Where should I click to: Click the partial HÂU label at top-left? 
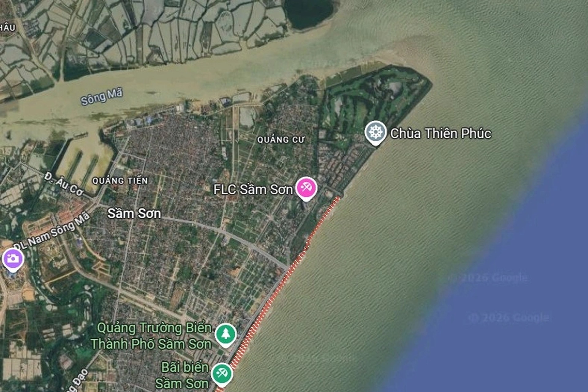click(x=8, y=28)
